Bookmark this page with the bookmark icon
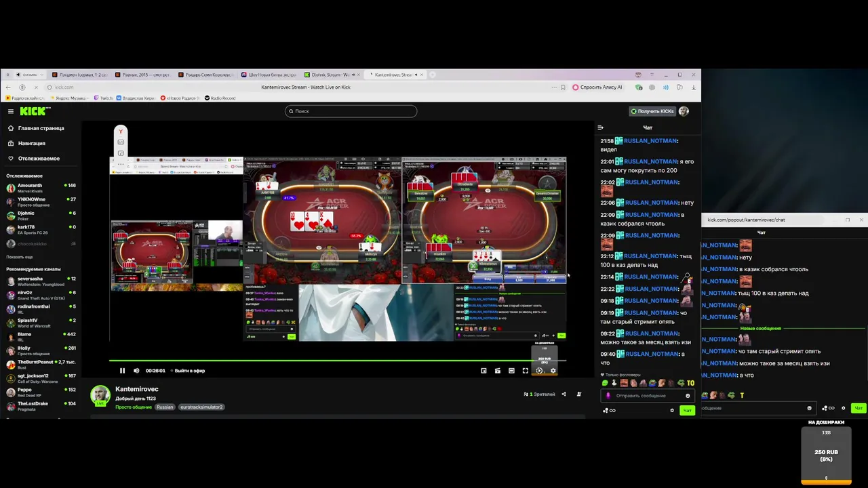Screen dimensions: 868x488 [x=563, y=87]
